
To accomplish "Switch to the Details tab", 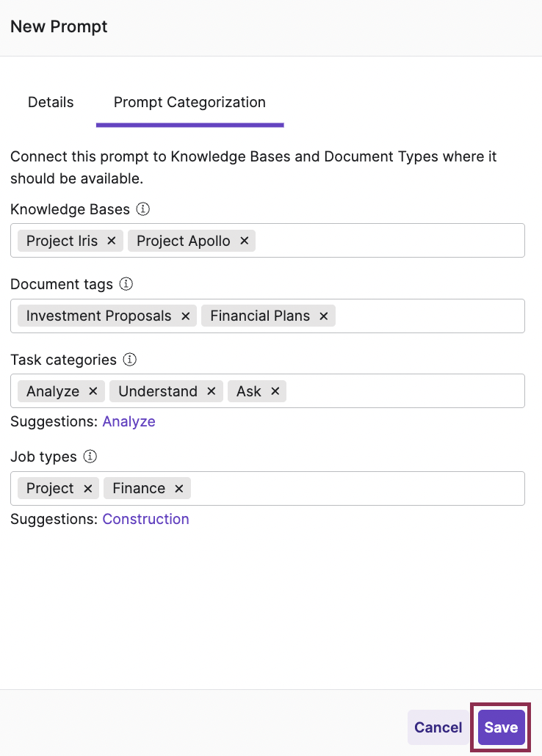I will pos(50,102).
